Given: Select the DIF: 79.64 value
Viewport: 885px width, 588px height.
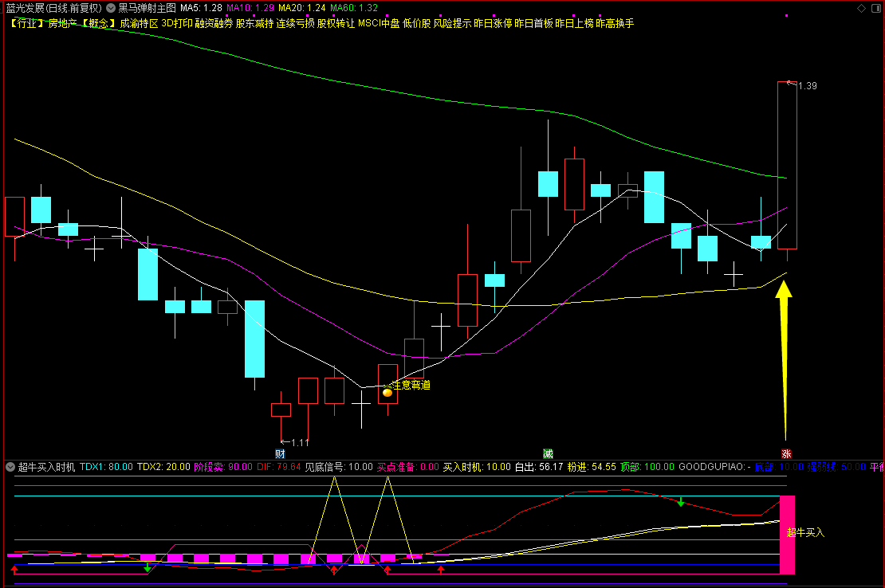Looking at the screenshot, I should pos(279,467).
